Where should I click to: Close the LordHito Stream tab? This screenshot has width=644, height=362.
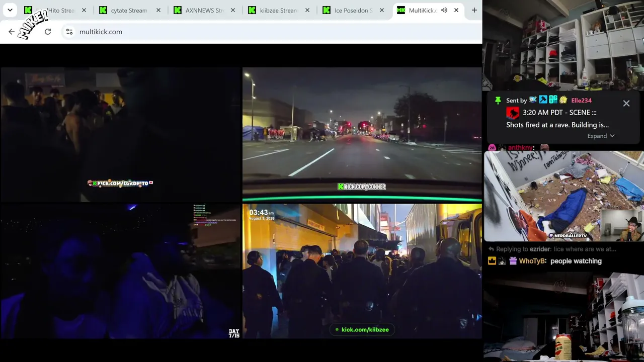(x=84, y=10)
